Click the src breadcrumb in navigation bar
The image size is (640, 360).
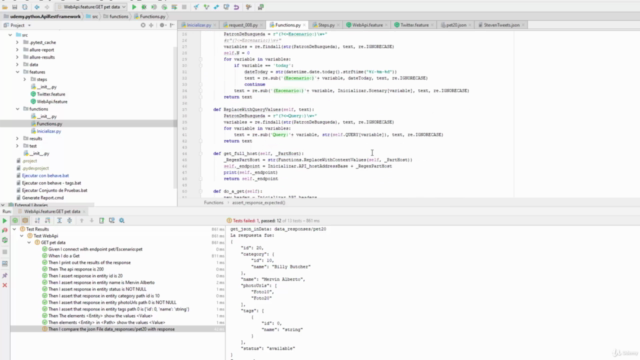[92, 17]
